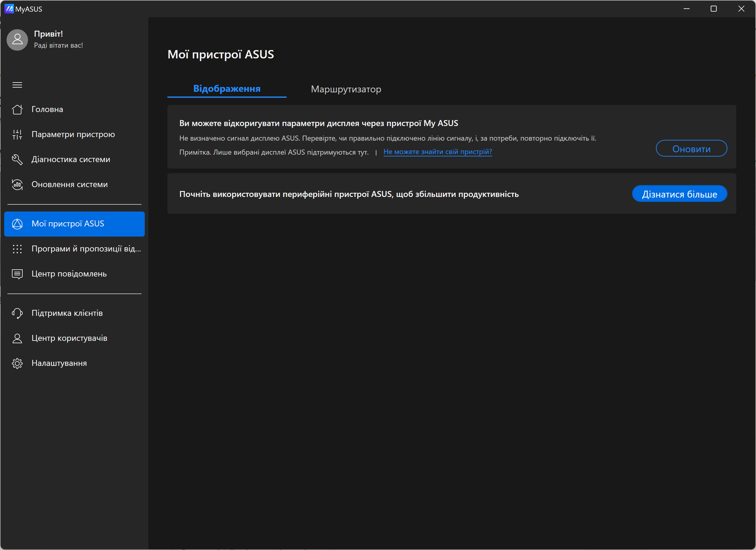Click the triangle icon for Мої пристрої ASUS

[17, 224]
